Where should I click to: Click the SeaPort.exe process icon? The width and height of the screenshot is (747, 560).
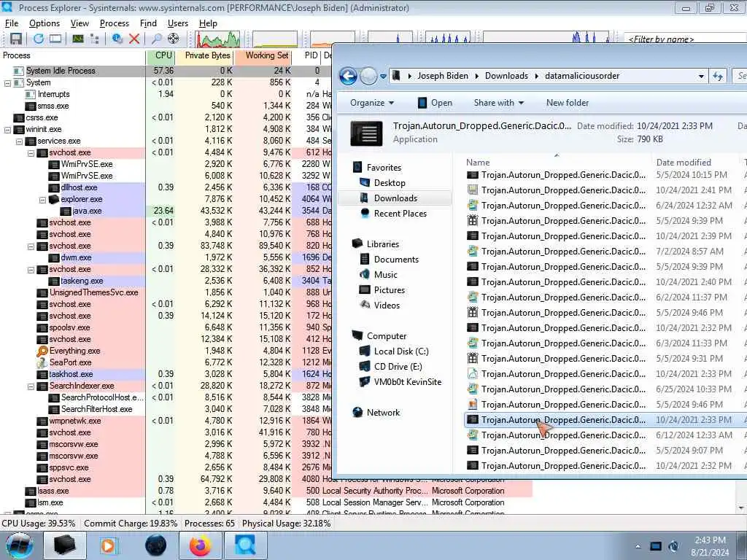click(42, 362)
